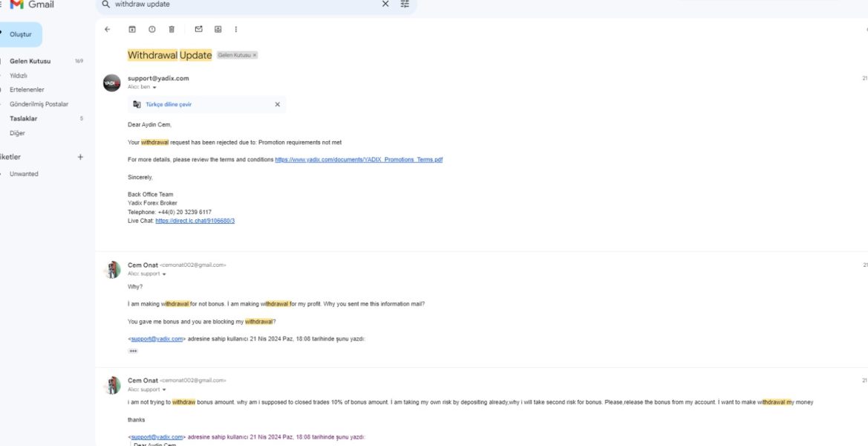Archive this conversation using the archive icon
The image size is (868, 446).
tap(132, 30)
